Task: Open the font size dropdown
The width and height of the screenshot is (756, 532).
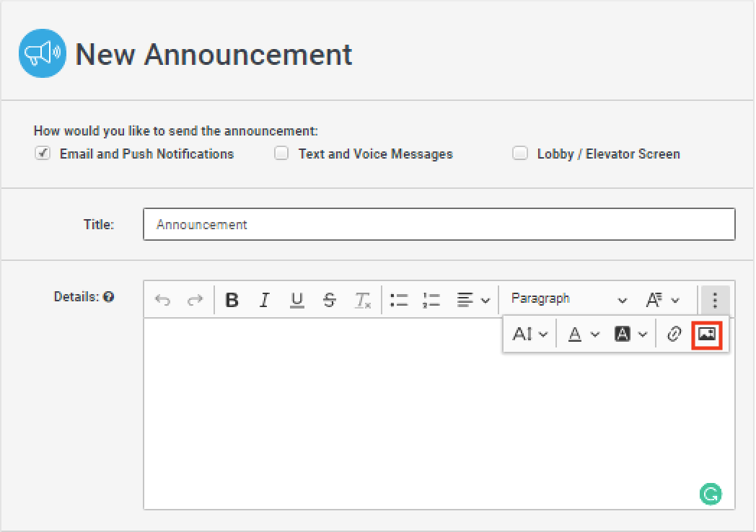Action: pos(529,334)
